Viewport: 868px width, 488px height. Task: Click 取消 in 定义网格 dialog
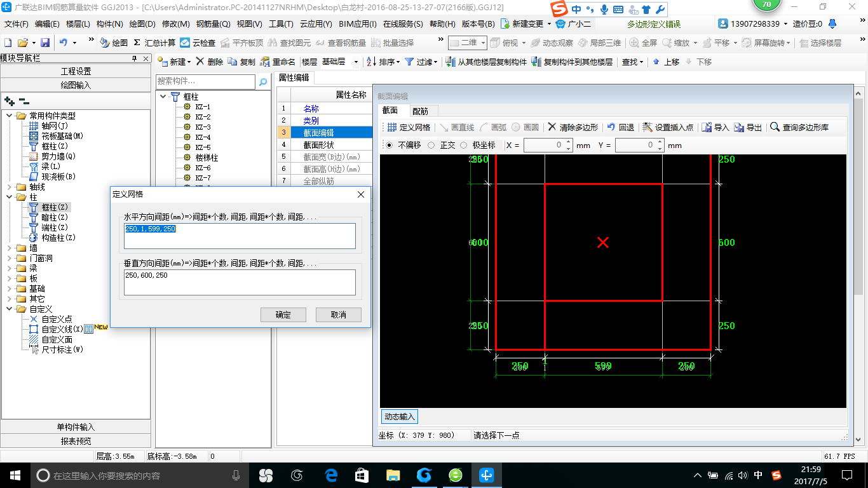pos(339,315)
